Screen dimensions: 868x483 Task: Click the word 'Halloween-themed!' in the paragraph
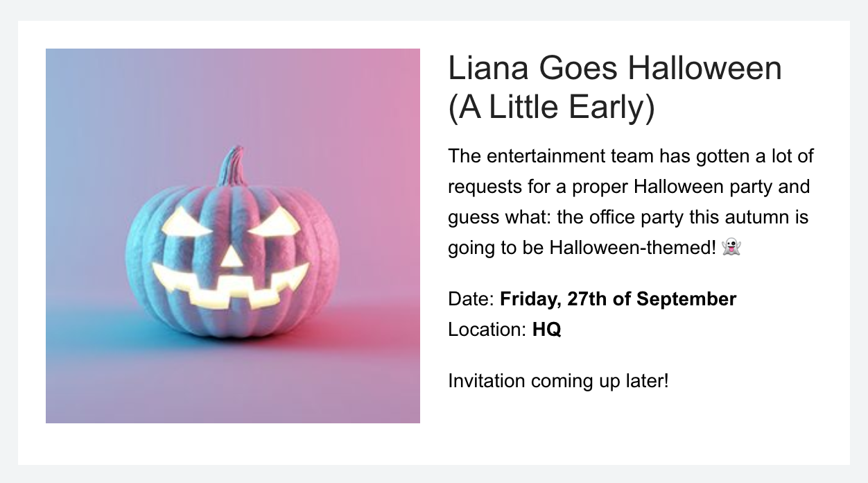click(632, 248)
